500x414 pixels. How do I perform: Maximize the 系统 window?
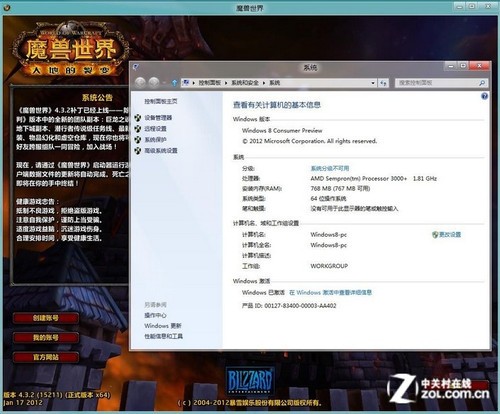click(x=463, y=66)
